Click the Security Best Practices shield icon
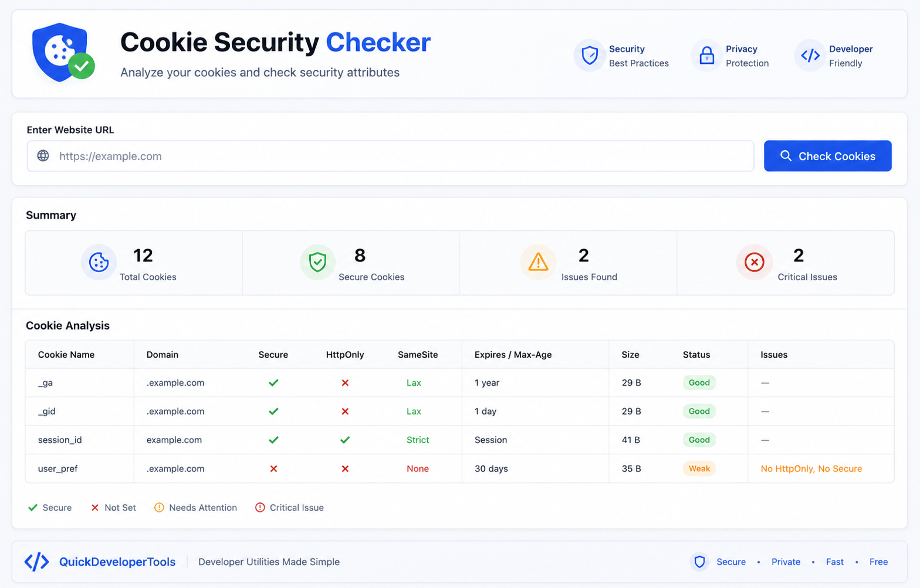The image size is (920, 588). click(590, 56)
